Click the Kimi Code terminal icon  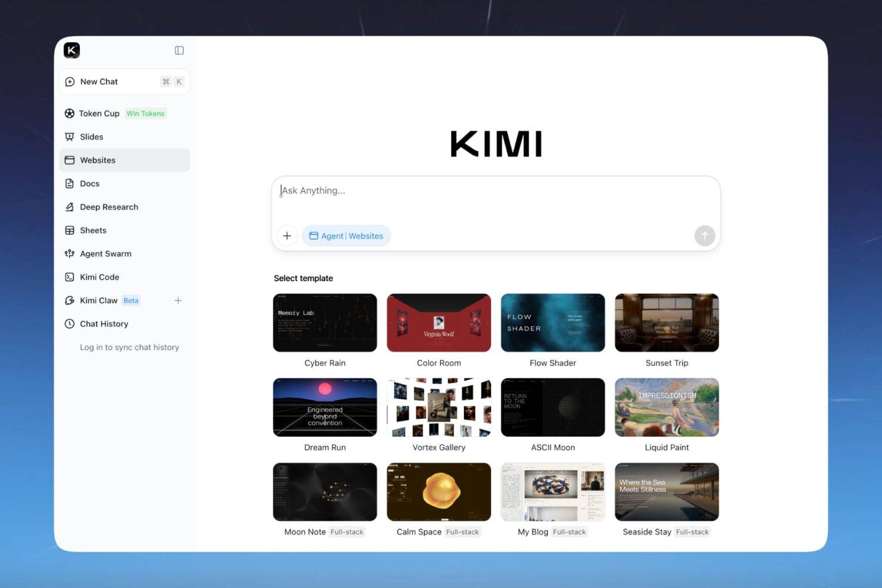click(x=69, y=277)
